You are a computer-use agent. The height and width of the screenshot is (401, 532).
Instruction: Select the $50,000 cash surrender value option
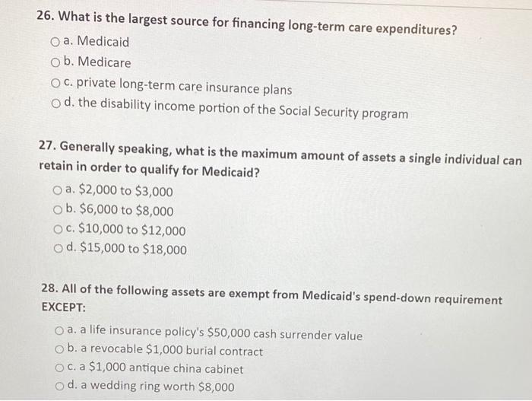(59, 330)
